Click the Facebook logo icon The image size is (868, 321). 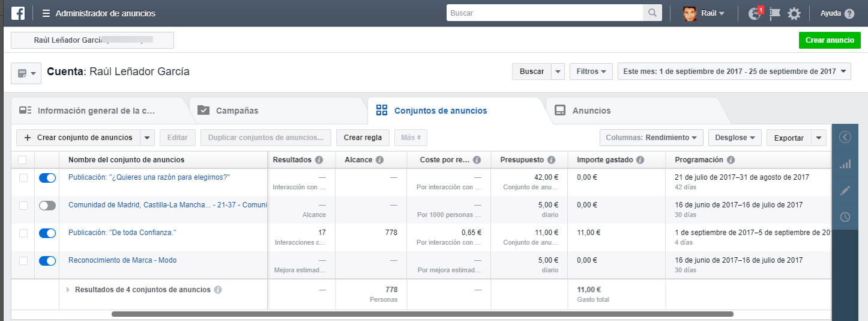point(18,13)
